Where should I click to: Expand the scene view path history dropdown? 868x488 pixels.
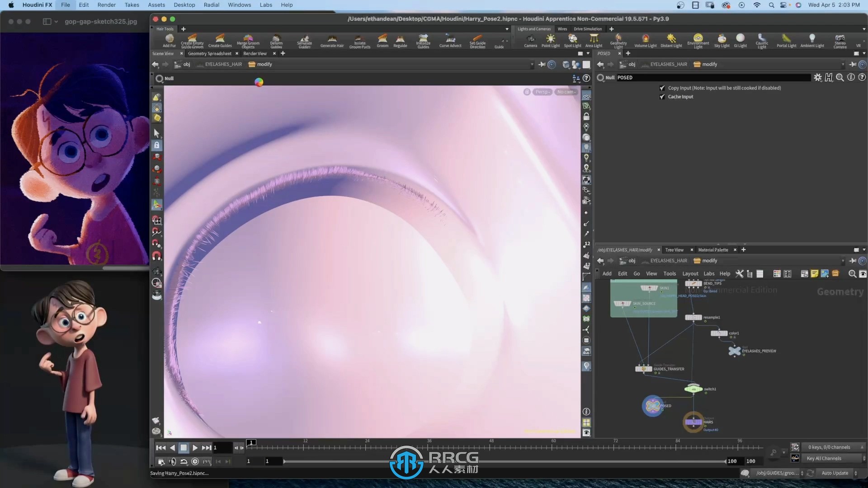coord(532,65)
